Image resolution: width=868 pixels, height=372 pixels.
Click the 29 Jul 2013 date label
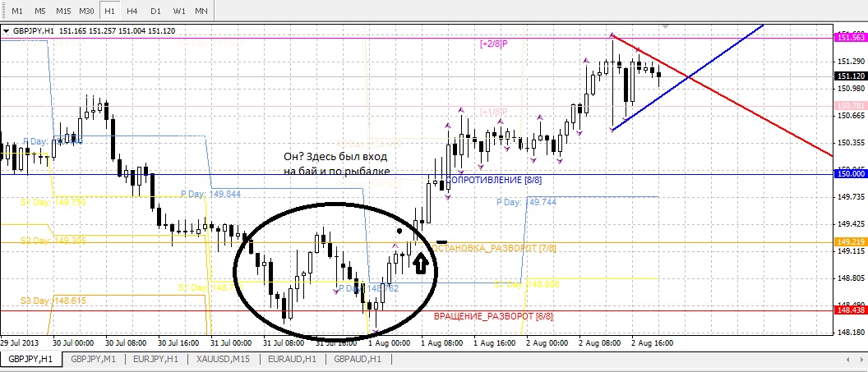21,342
